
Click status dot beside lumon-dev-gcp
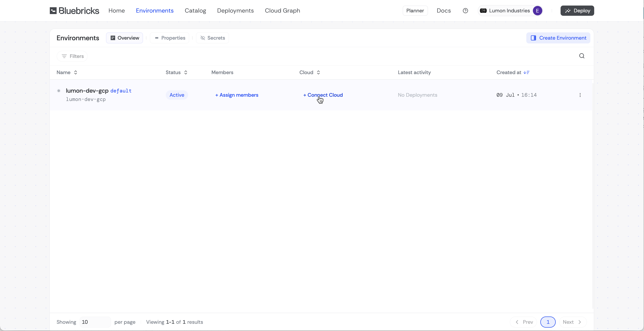59,91
